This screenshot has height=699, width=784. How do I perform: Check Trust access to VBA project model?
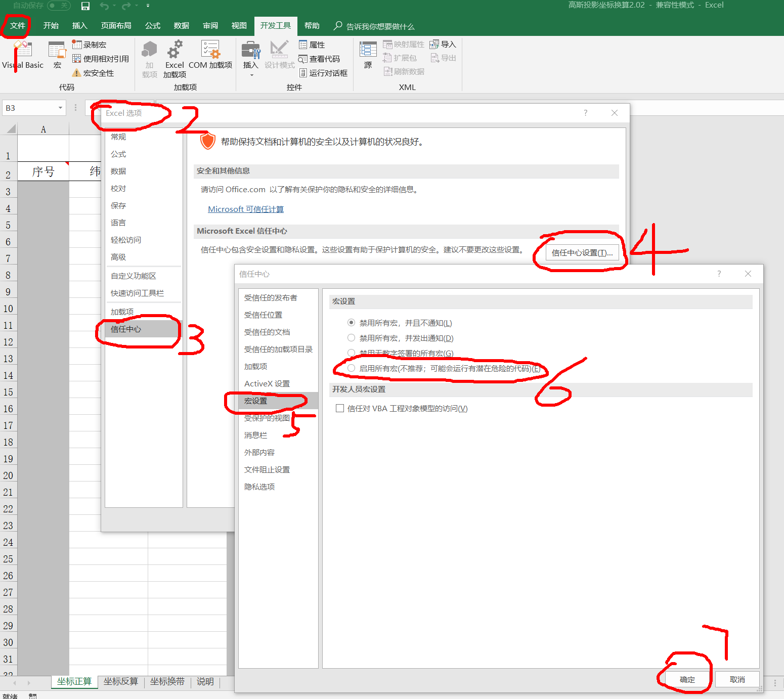[x=340, y=408]
